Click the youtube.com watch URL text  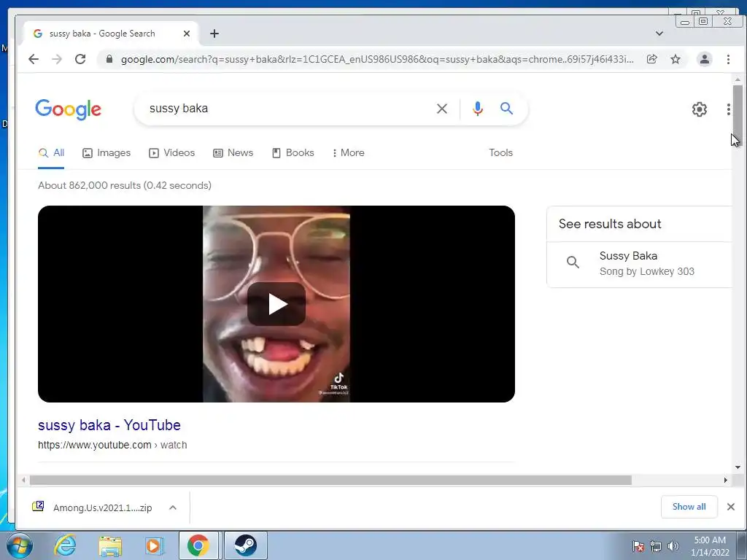[x=112, y=445]
